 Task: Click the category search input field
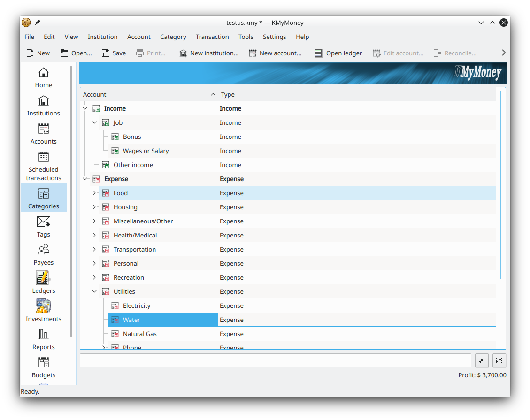tap(275, 360)
